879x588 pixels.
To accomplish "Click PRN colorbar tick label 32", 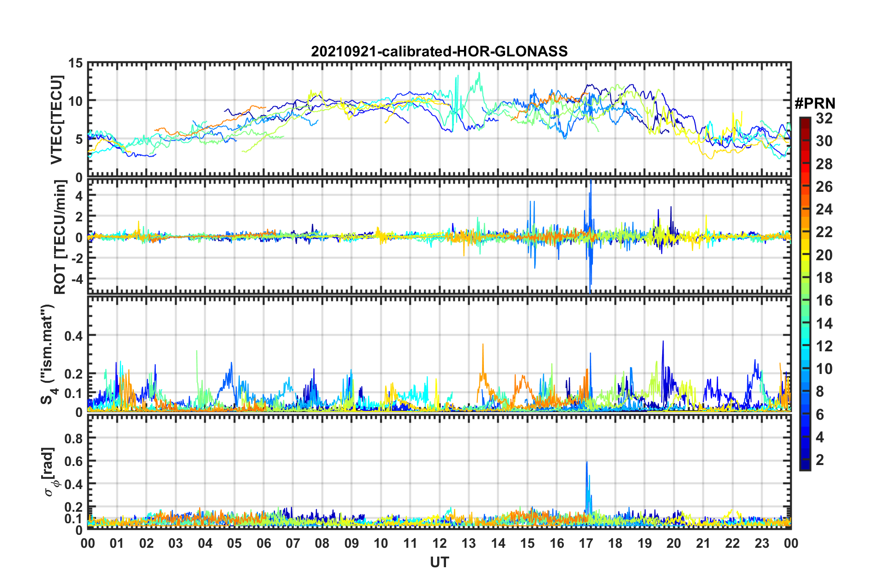I will [x=824, y=118].
